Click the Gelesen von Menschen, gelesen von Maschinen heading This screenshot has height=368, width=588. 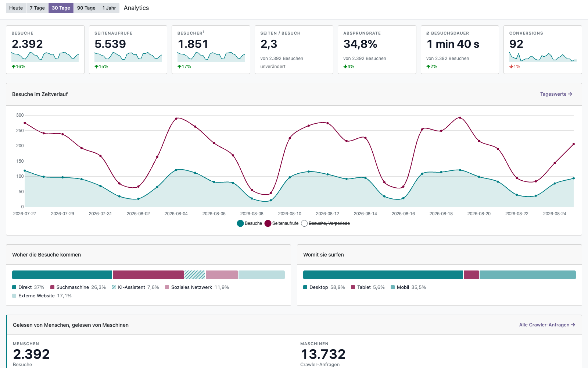coord(71,325)
